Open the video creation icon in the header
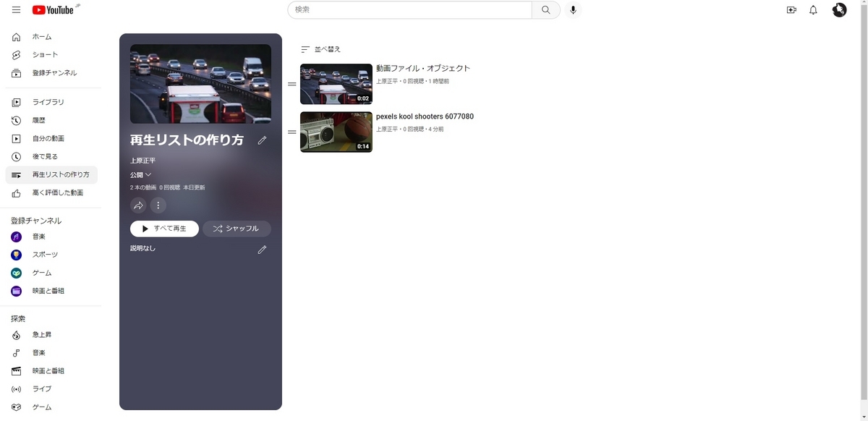 click(791, 10)
